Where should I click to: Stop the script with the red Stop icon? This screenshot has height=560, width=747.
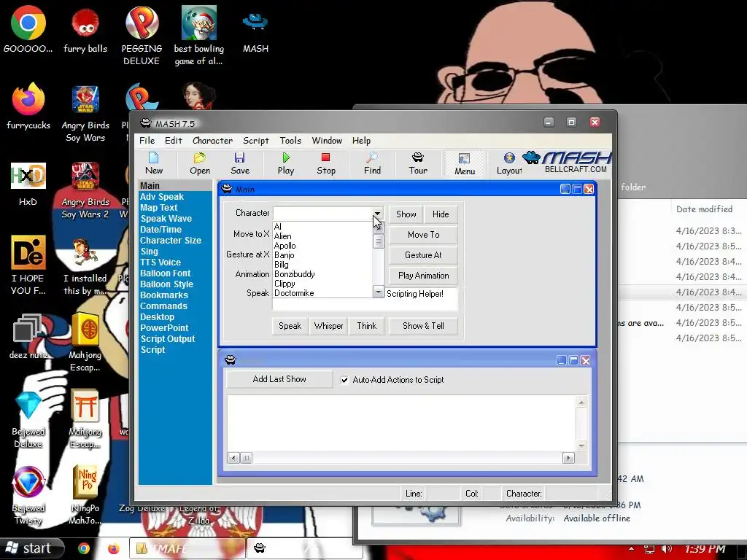pyautogui.click(x=326, y=163)
